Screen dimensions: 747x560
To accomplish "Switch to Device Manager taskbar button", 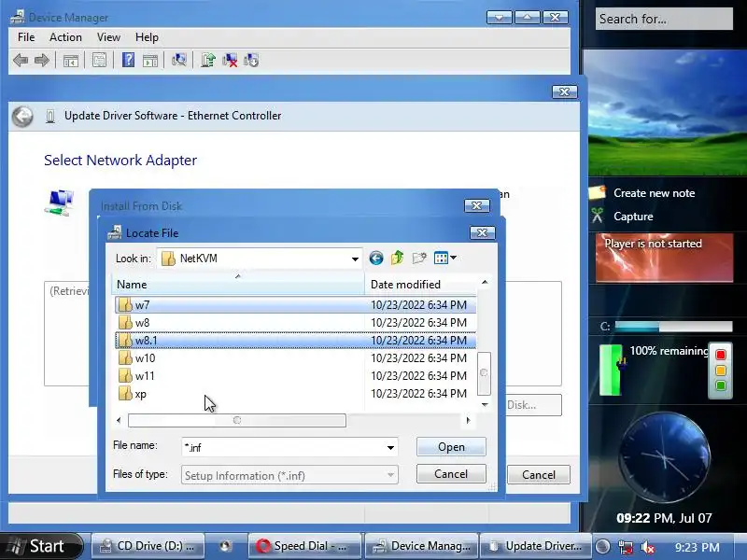I will [421, 546].
